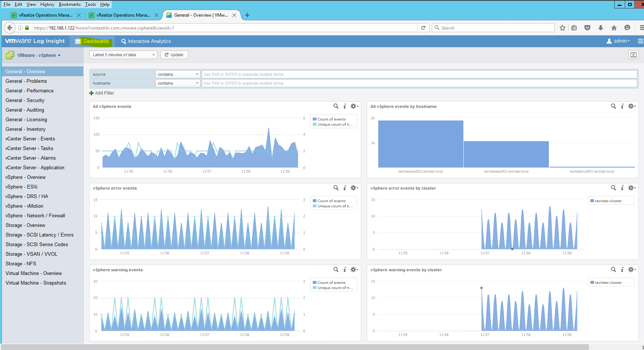Click the techlabesx002.techlab.local bar
Viewport: 644px width, 350px height.
[421, 144]
